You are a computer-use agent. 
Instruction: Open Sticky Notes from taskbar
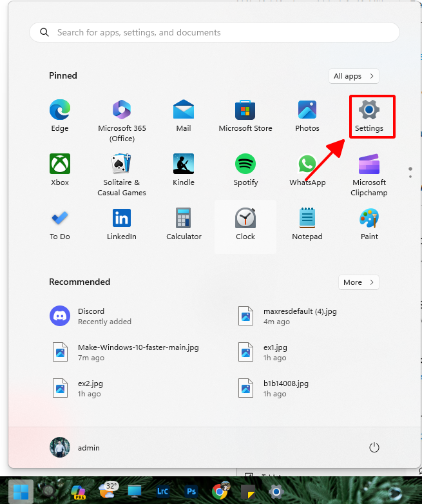pos(248,492)
